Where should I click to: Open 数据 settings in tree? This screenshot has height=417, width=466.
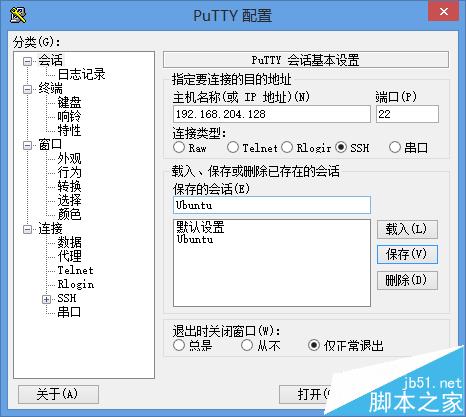tap(69, 242)
